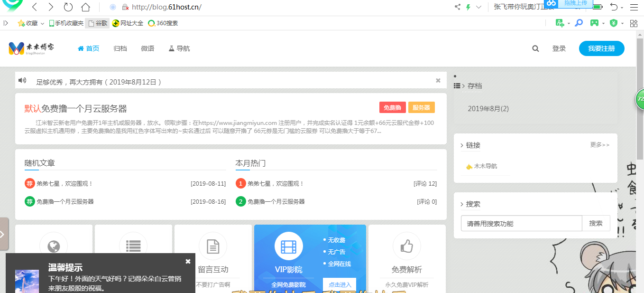Click the 请善用搜索功能 search input field

521,223
